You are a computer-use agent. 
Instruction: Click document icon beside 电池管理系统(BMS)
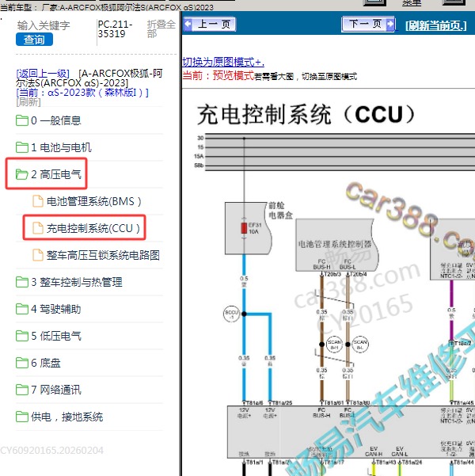38,201
